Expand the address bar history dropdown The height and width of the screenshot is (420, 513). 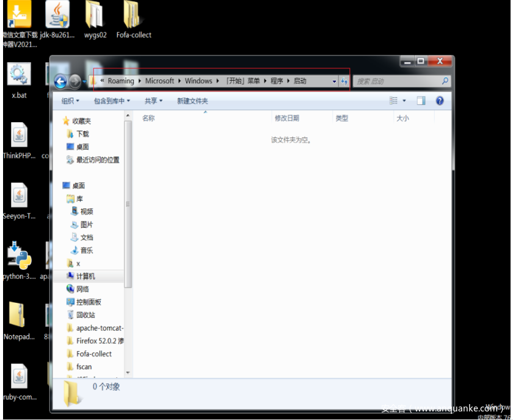pyautogui.click(x=334, y=81)
